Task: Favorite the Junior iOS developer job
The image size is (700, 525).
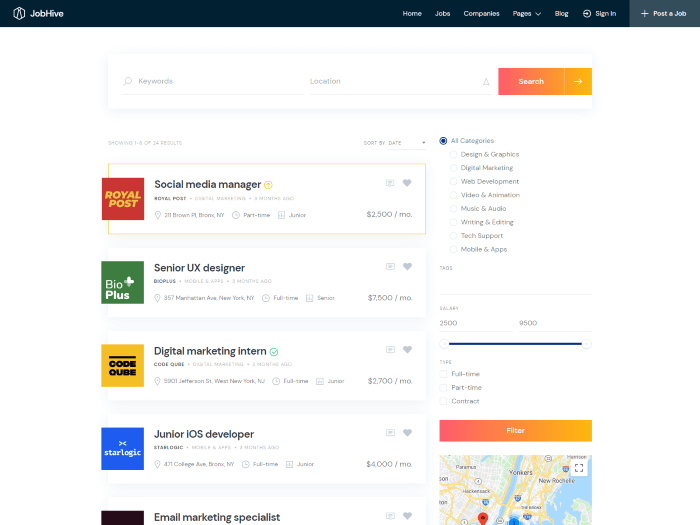Action: [408, 432]
